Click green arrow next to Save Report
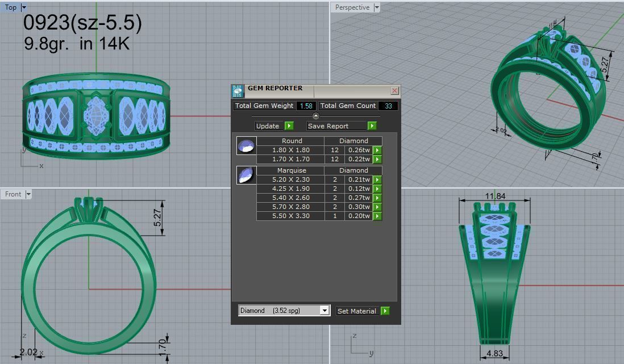Screen dimensions: 624x364 point(372,125)
